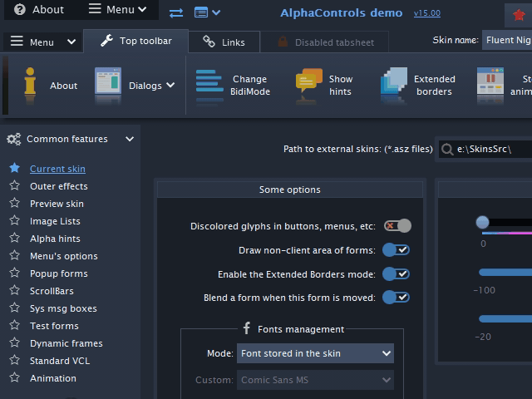
Task: Toggle Discolored glyphs switch
Action: pyautogui.click(x=397, y=226)
